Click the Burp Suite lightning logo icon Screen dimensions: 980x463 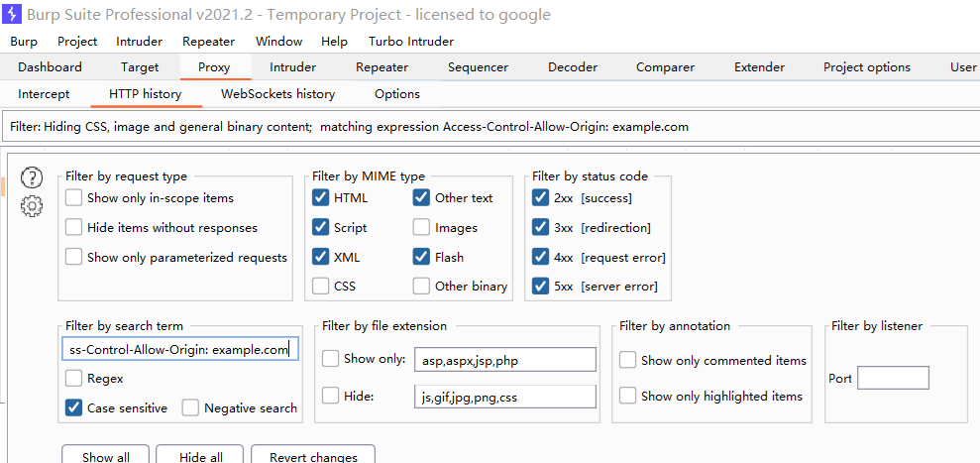pyautogui.click(x=11, y=13)
